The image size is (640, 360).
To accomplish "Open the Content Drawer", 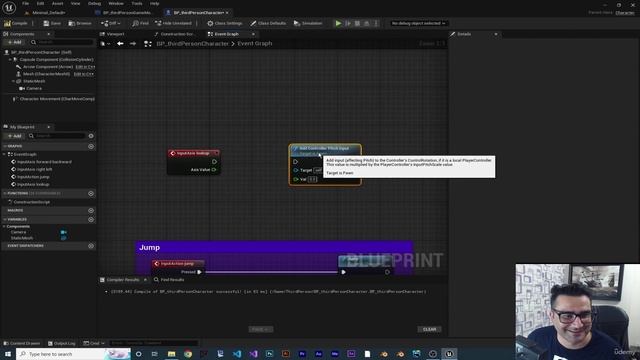I will [22, 343].
